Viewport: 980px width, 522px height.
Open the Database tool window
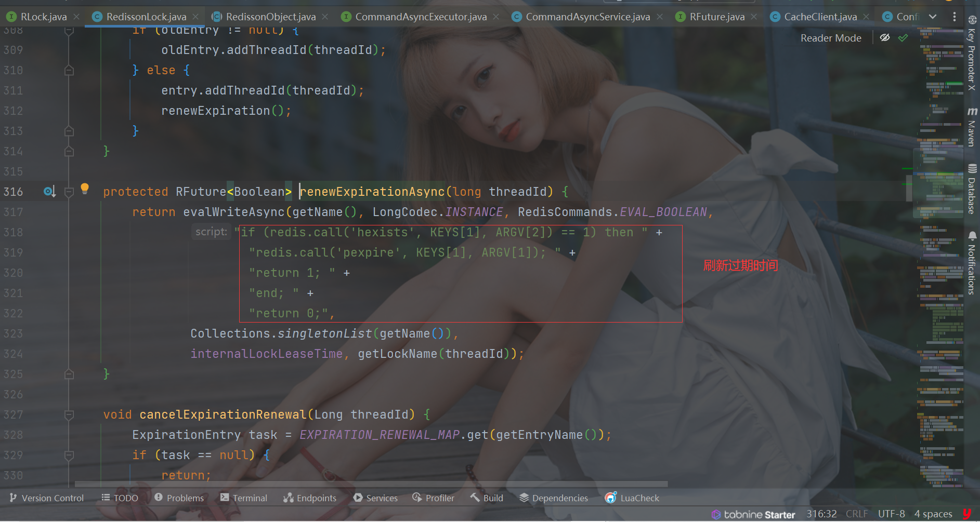point(971,189)
